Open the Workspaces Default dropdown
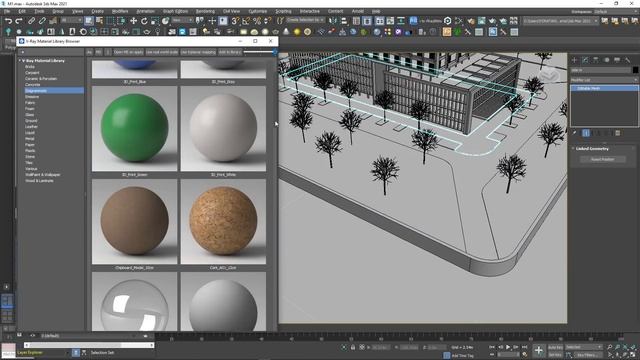This screenshot has height=360, width=640. pyautogui.click(x=616, y=11)
